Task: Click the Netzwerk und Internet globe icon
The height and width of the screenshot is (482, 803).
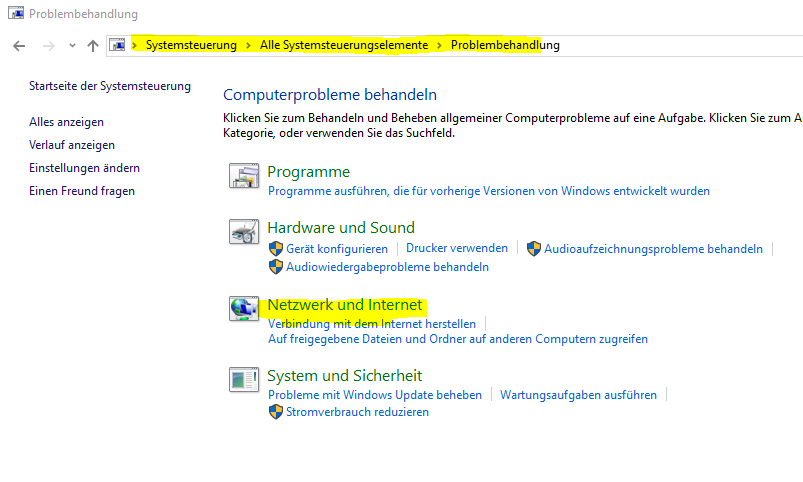Action: (244, 308)
